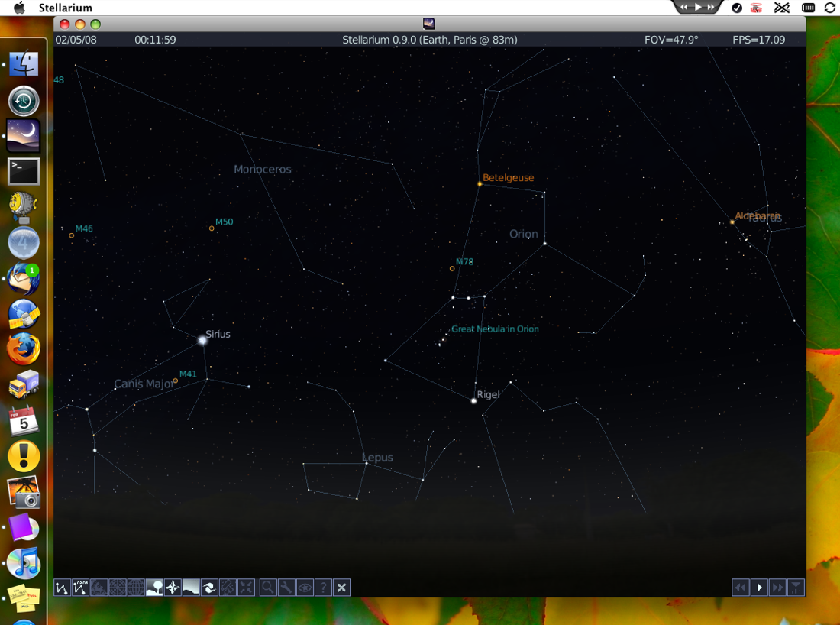
Task: Click the crossed-out menu bar icon
Action: point(782,8)
